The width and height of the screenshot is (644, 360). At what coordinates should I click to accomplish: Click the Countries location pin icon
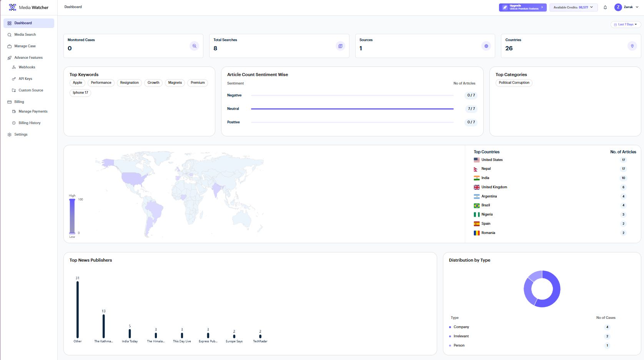[x=632, y=46]
